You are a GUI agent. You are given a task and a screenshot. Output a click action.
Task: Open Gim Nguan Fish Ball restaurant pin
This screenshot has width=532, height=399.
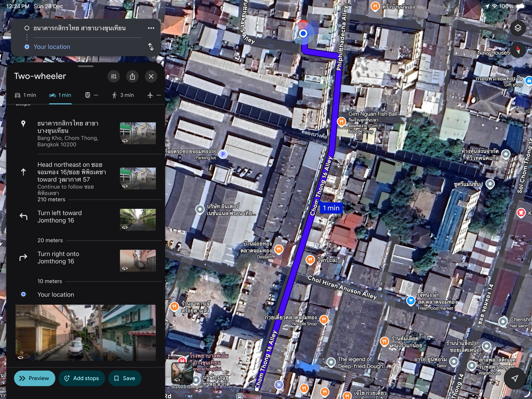341,122
